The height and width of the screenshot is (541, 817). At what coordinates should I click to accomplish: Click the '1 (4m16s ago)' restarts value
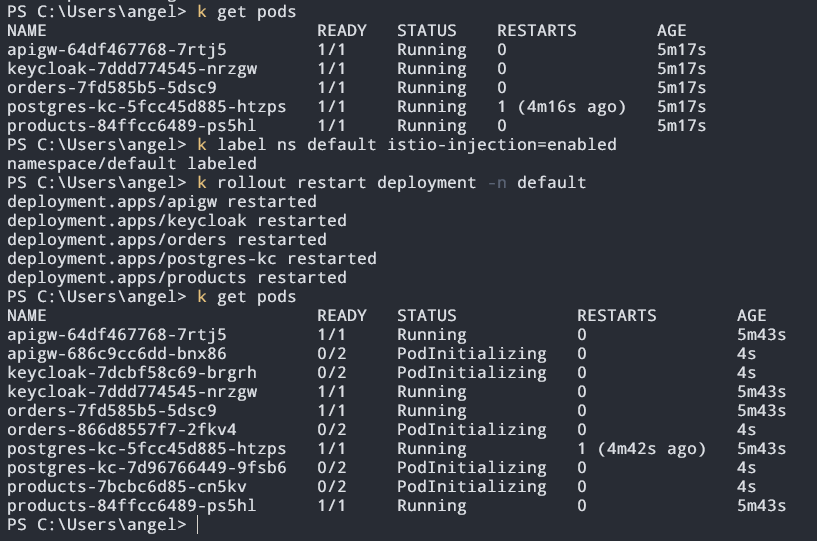(x=561, y=106)
